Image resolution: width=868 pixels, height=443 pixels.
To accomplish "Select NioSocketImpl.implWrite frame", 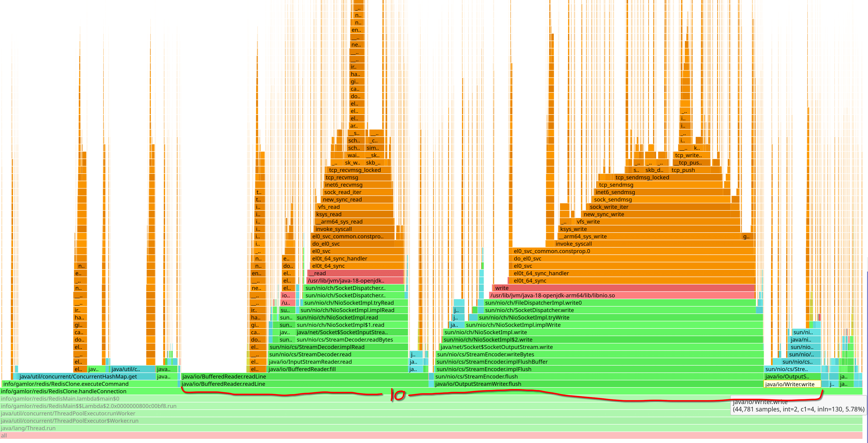I will click(x=614, y=325).
